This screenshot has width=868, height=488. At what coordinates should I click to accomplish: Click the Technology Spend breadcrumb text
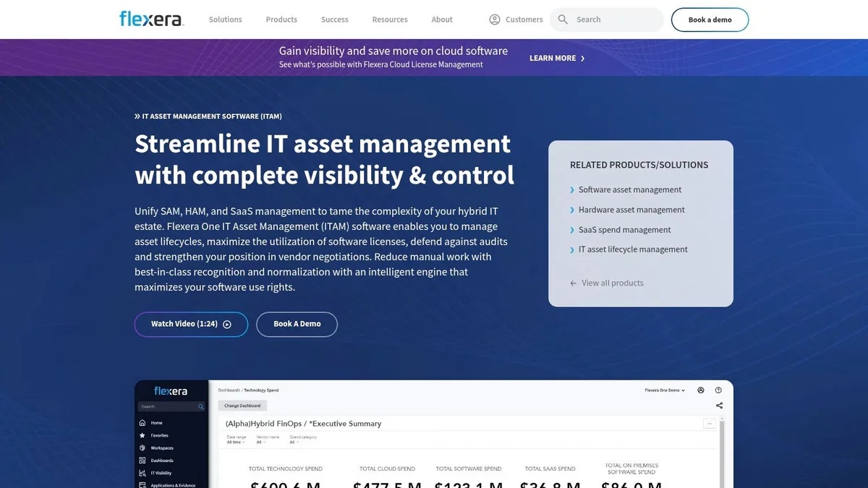coord(261,390)
